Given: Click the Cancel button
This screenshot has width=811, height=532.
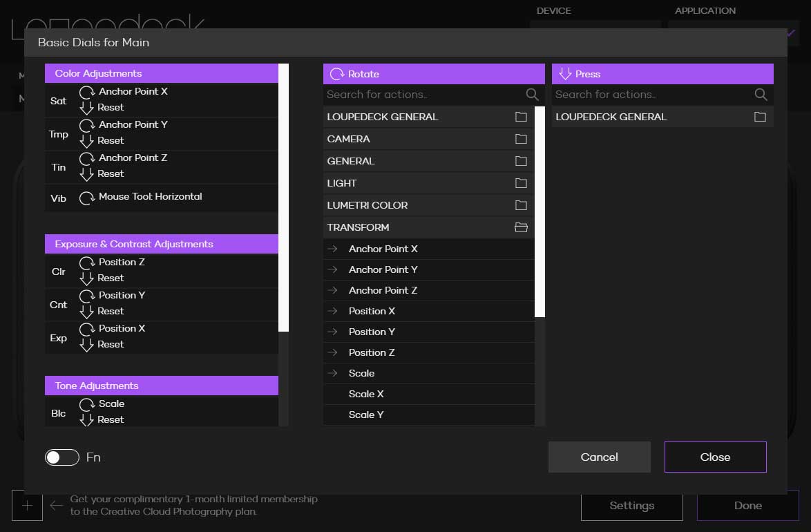Looking at the screenshot, I should (600, 457).
